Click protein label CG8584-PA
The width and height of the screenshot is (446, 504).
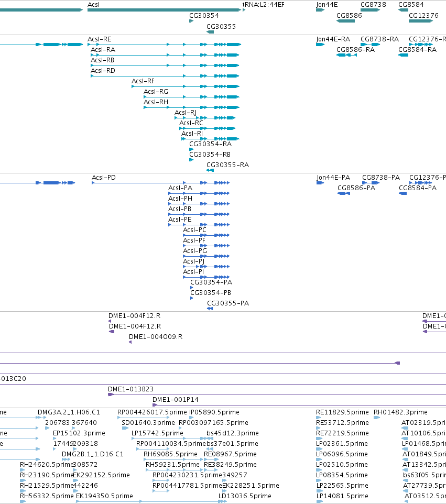[418, 188]
